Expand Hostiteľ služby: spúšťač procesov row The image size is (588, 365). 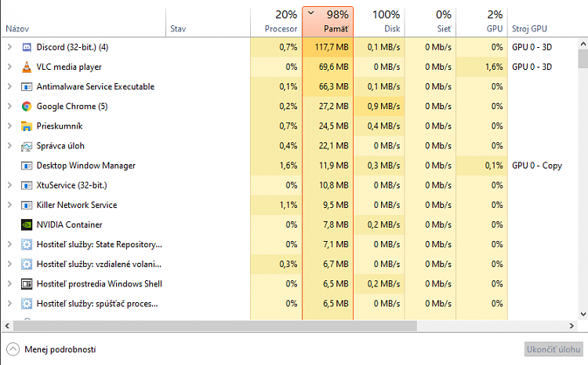9,304
